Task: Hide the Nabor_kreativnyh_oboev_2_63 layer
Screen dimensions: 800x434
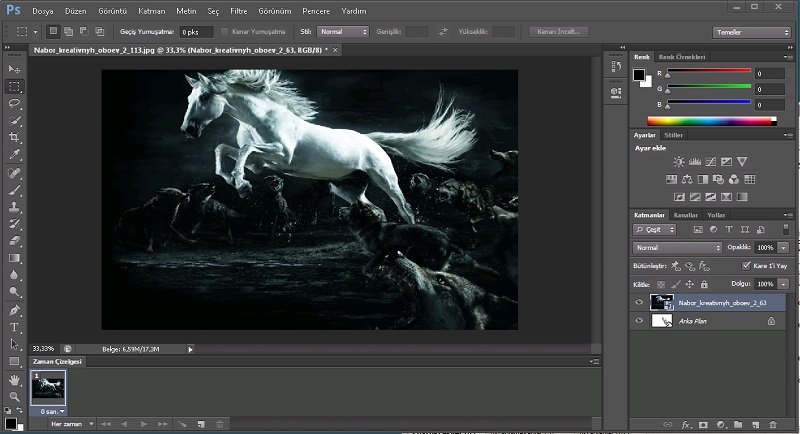Action: (x=639, y=302)
